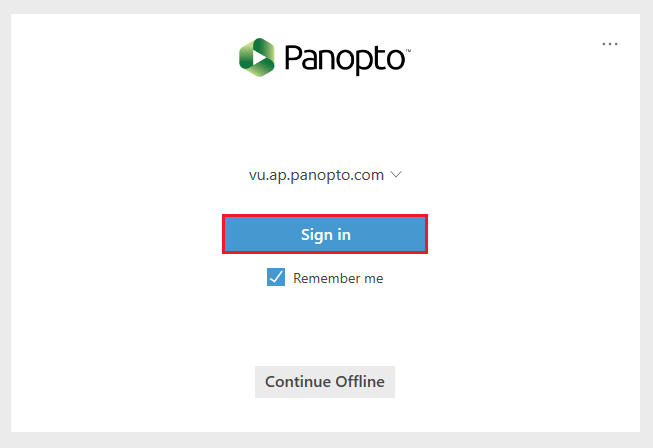Open the three-dot more options menu
The image size is (653, 448).
(x=610, y=44)
